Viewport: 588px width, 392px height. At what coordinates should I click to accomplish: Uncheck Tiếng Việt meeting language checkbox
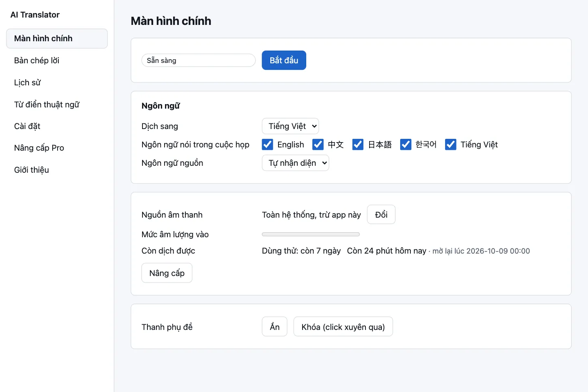pos(450,145)
